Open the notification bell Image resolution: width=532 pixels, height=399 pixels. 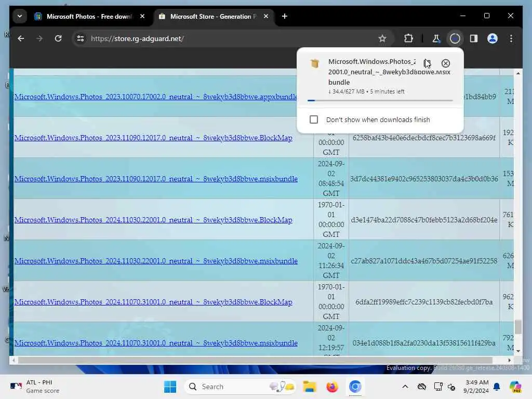(497, 387)
